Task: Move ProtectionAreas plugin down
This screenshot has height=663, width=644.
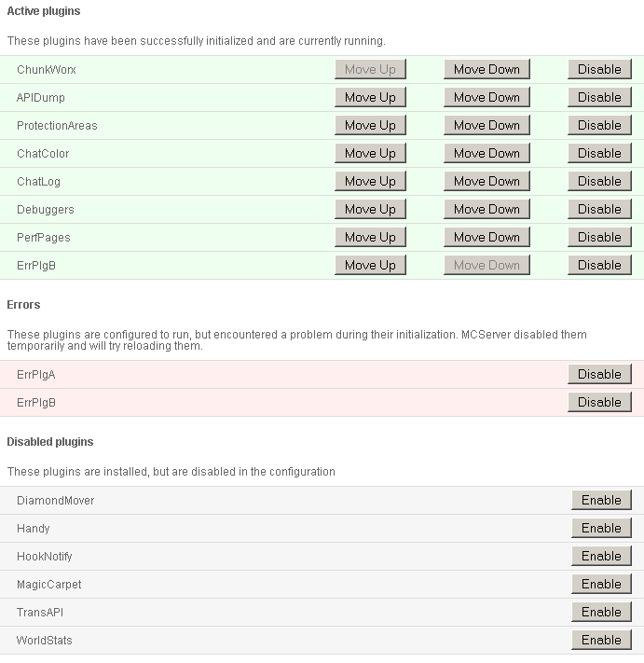Action: (x=486, y=125)
